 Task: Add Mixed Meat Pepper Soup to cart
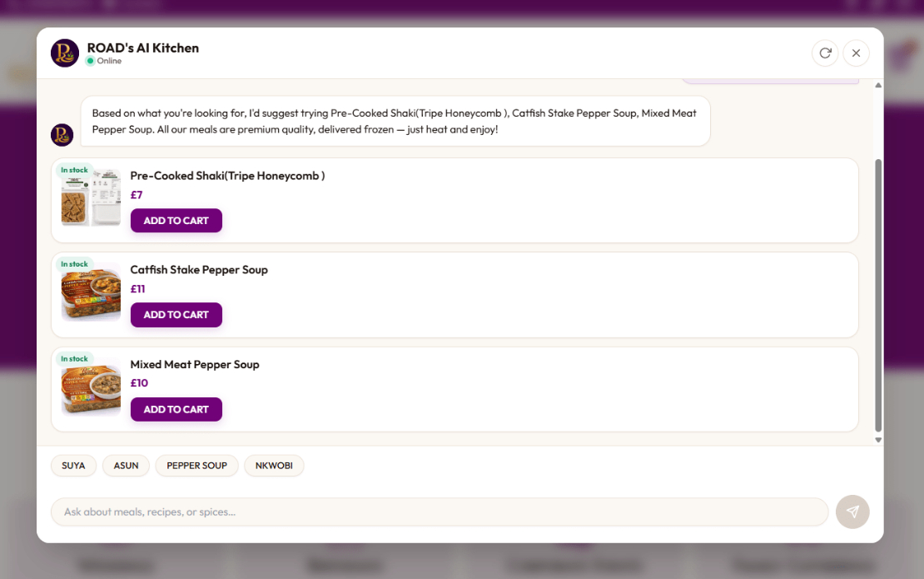click(176, 409)
